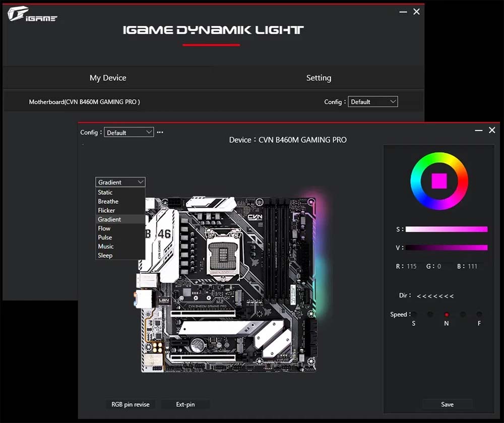
Task: Open the Config dropdown in the Motherboard row
Action: tap(372, 102)
